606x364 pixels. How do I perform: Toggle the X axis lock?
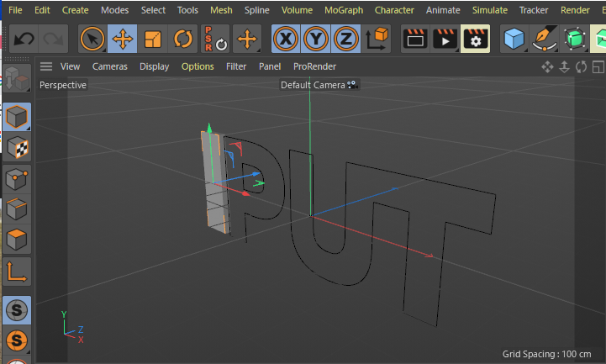tap(286, 39)
